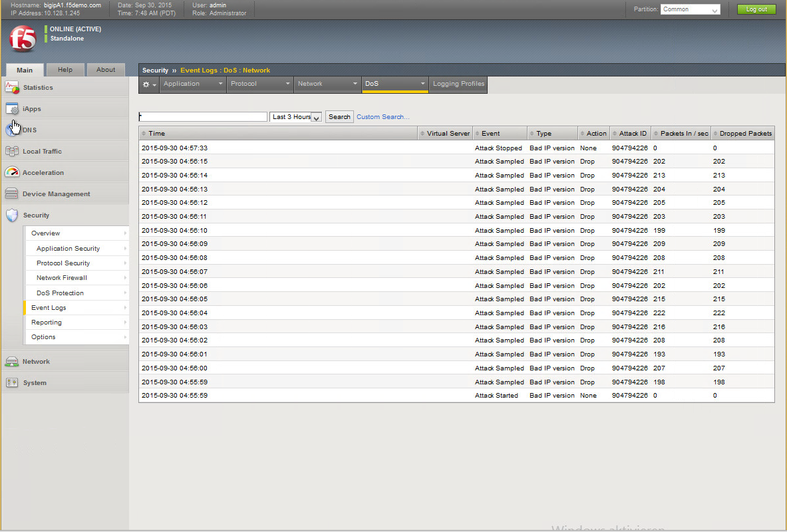Click Packets In value 216
The image size is (787, 532).
[x=659, y=327]
